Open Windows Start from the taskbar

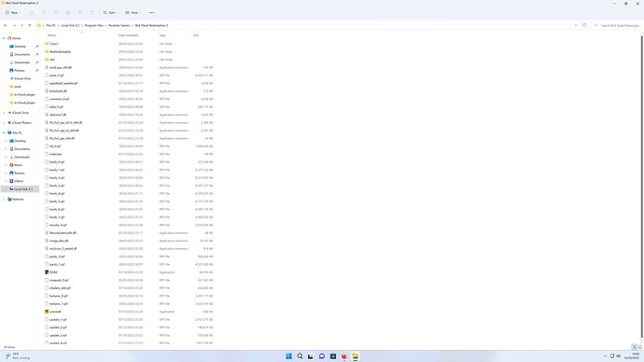coord(288,355)
